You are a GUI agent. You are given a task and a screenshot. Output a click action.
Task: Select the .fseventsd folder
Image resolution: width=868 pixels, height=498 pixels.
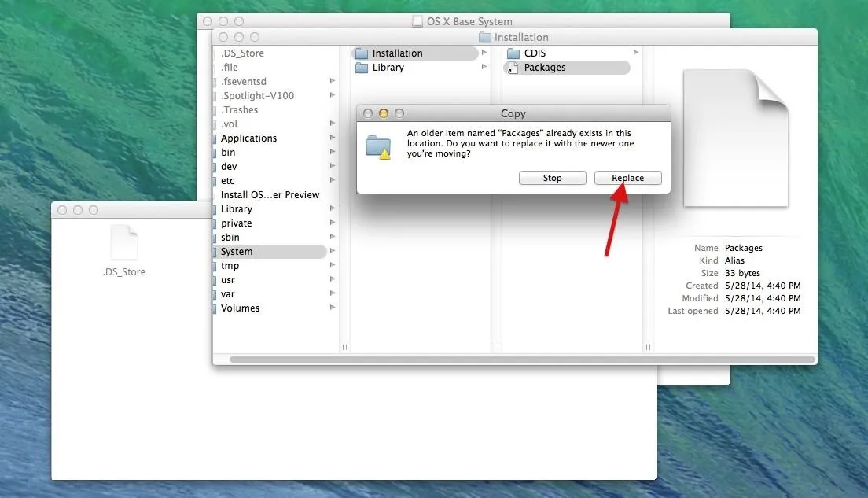coord(244,82)
